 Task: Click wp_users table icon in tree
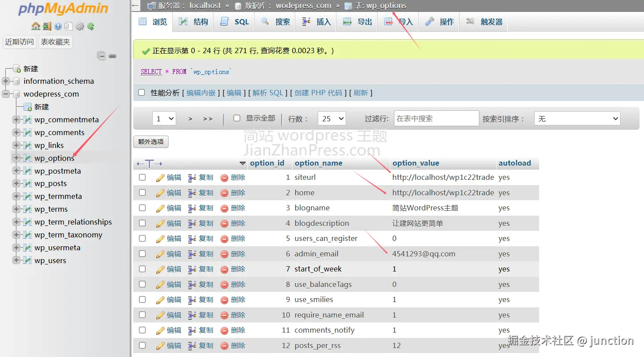27,260
